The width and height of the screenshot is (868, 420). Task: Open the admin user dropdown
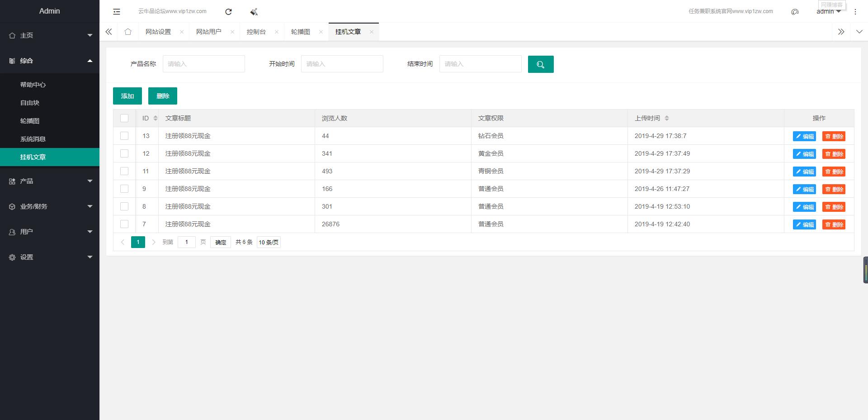tap(828, 12)
